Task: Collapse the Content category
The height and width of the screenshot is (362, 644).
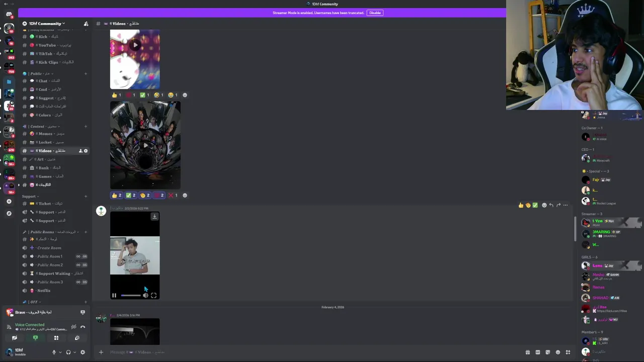Action: click(x=41, y=127)
